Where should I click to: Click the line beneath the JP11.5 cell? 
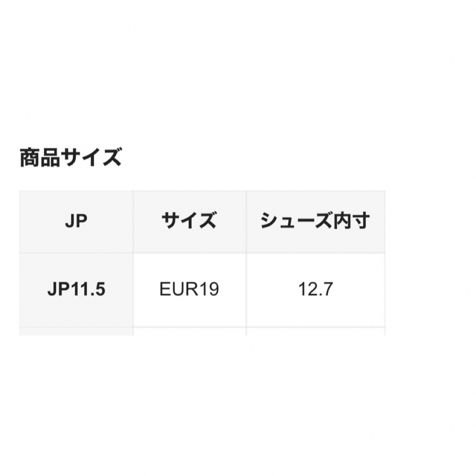point(76,327)
